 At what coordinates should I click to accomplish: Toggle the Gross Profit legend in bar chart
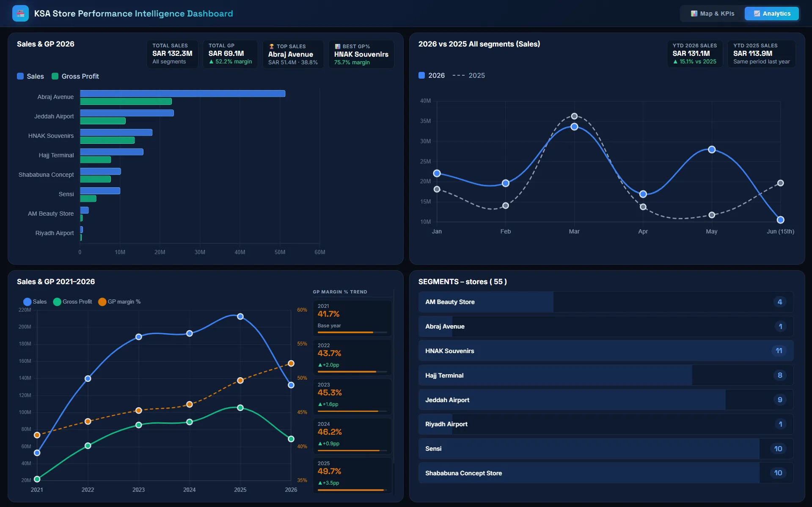(x=75, y=76)
